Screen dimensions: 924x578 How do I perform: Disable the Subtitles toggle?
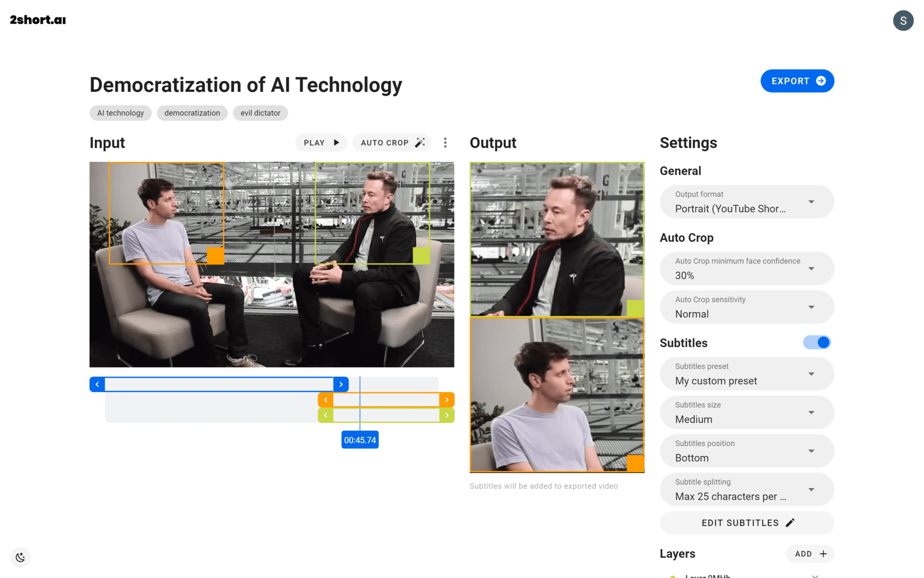(817, 342)
